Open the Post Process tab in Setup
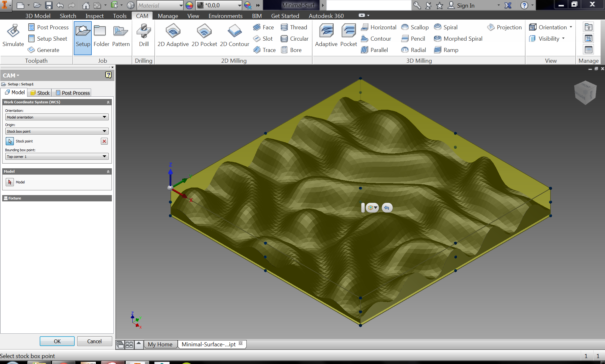Viewport: 605px width, 364px height. pyautogui.click(x=72, y=93)
